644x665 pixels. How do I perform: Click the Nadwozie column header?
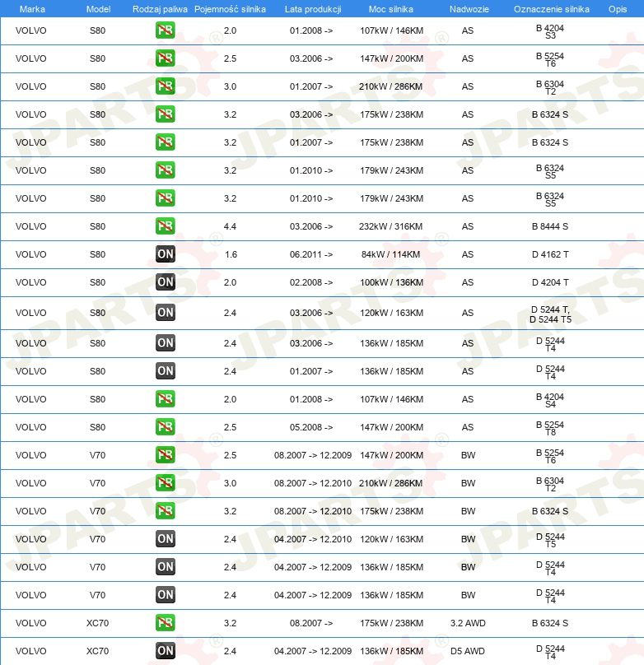pos(469,9)
